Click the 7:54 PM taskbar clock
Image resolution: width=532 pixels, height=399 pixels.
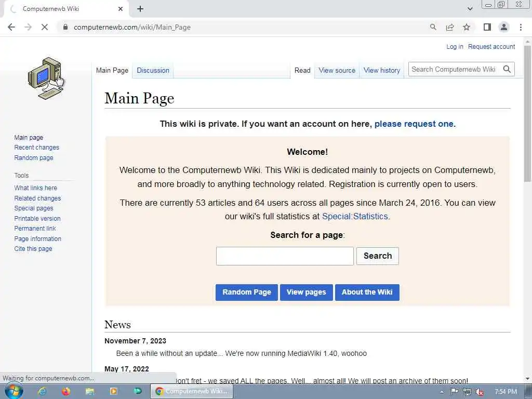pyautogui.click(x=506, y=392)
